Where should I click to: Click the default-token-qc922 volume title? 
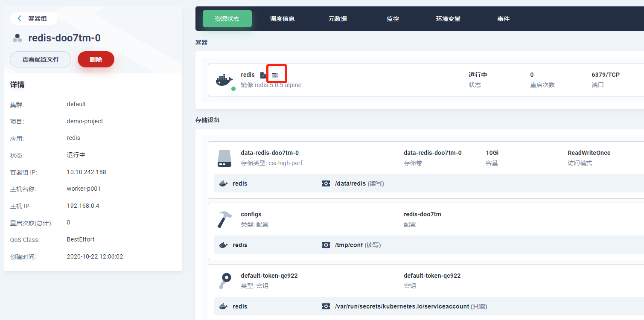pos(269,276)
